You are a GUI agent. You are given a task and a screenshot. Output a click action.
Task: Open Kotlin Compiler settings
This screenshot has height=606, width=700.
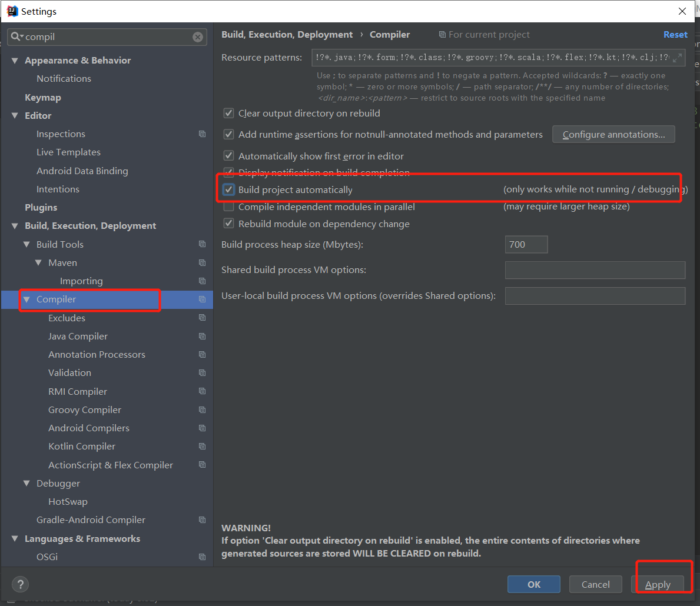[x=82, y=446]
